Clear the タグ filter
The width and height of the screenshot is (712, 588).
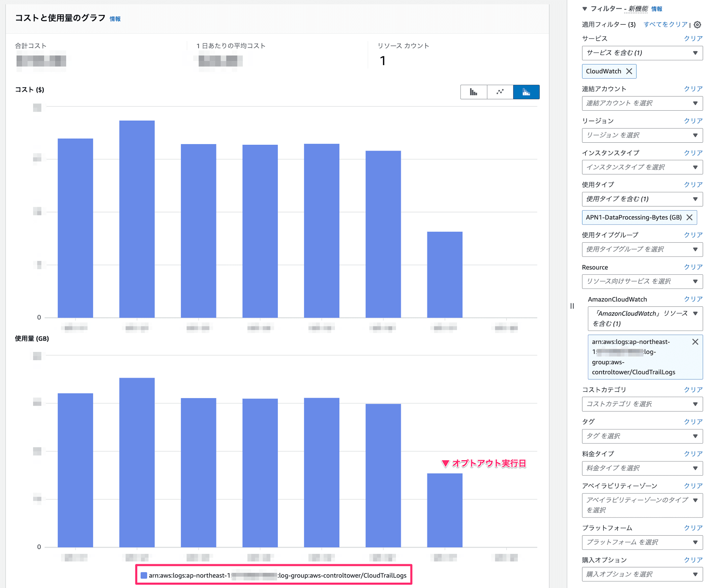[x=693, y=422]
